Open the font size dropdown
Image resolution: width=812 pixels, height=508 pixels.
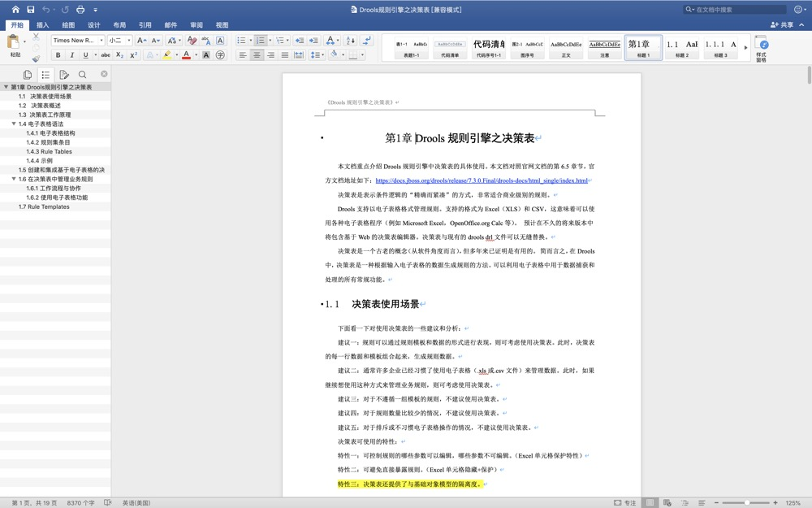coord(129,40)
